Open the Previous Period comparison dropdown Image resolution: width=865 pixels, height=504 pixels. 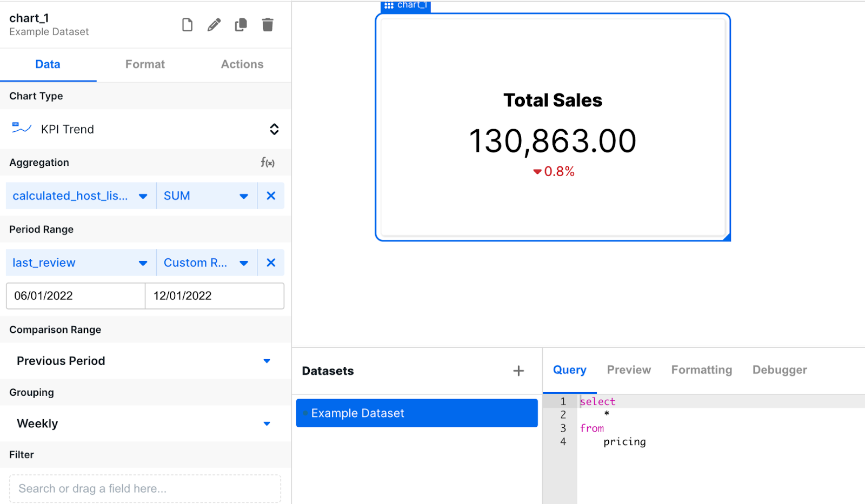pyautogui.click(x=267, y=361)
